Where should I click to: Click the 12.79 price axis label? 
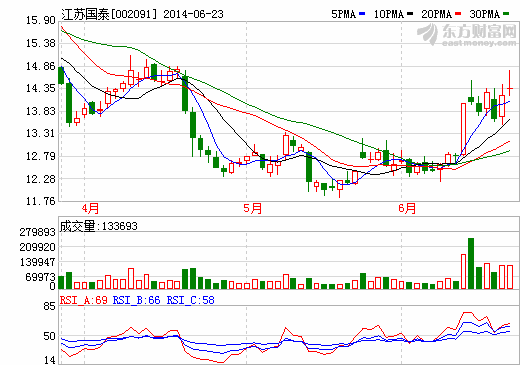click(41, 156)
